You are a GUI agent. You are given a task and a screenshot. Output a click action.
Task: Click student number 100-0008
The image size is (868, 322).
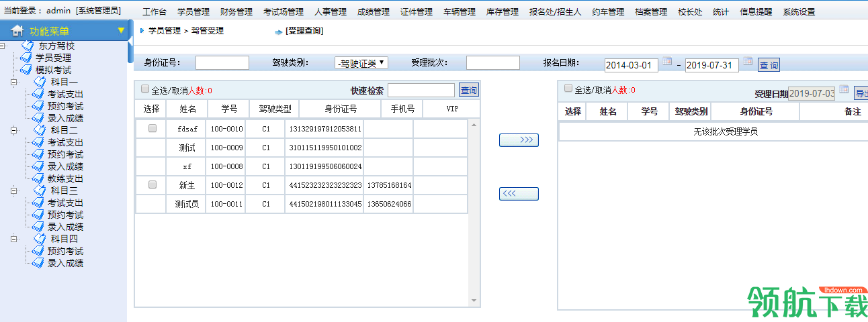[x=226, y=166]
